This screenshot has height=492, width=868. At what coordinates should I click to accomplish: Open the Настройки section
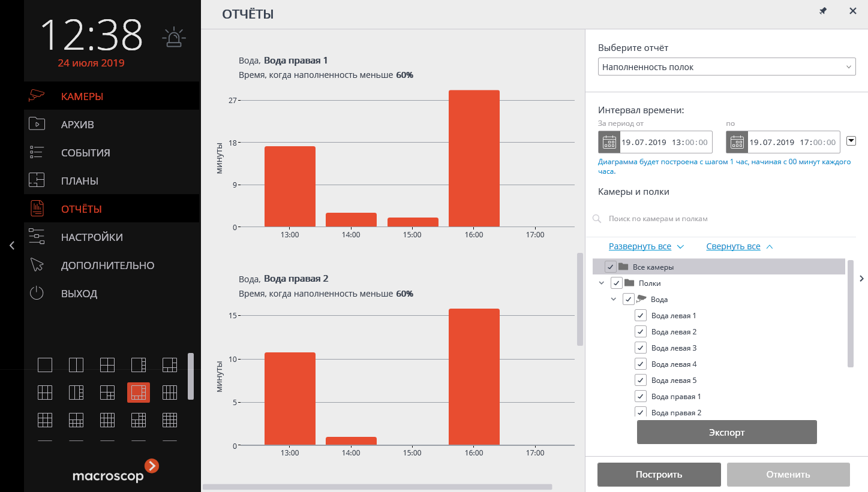112,237
